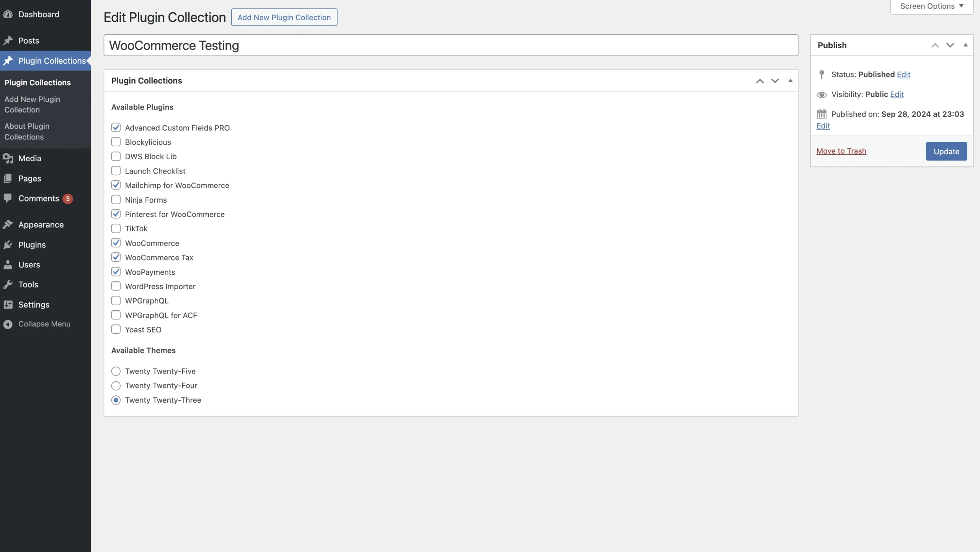Image resolution: width=980 pixels, height=552 pixels.
Task: Toggle the Publish panel closed
Action: 965,45
